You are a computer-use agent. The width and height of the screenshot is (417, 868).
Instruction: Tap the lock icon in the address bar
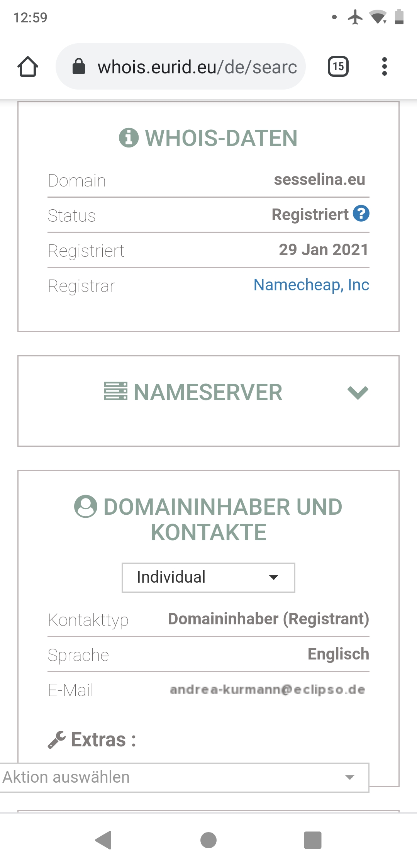tap(79, 66)
